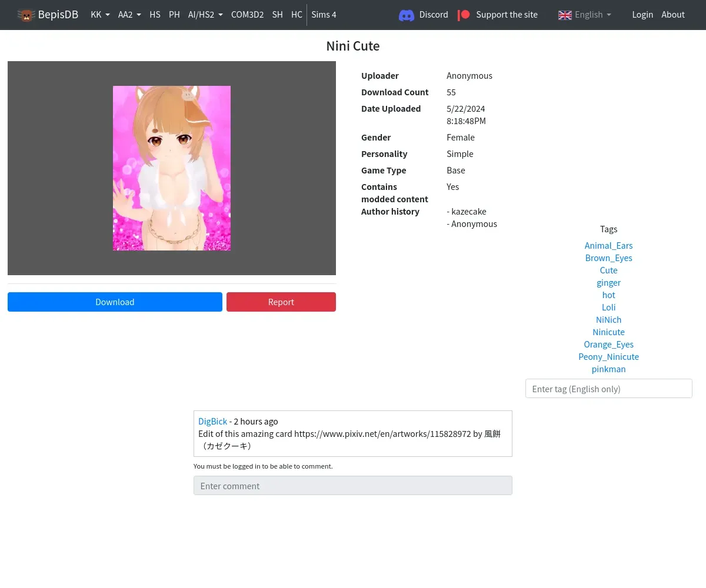Click the Nini Cute page title
The width and height of the screenshot is (706, 588).
tap(353, 46)
